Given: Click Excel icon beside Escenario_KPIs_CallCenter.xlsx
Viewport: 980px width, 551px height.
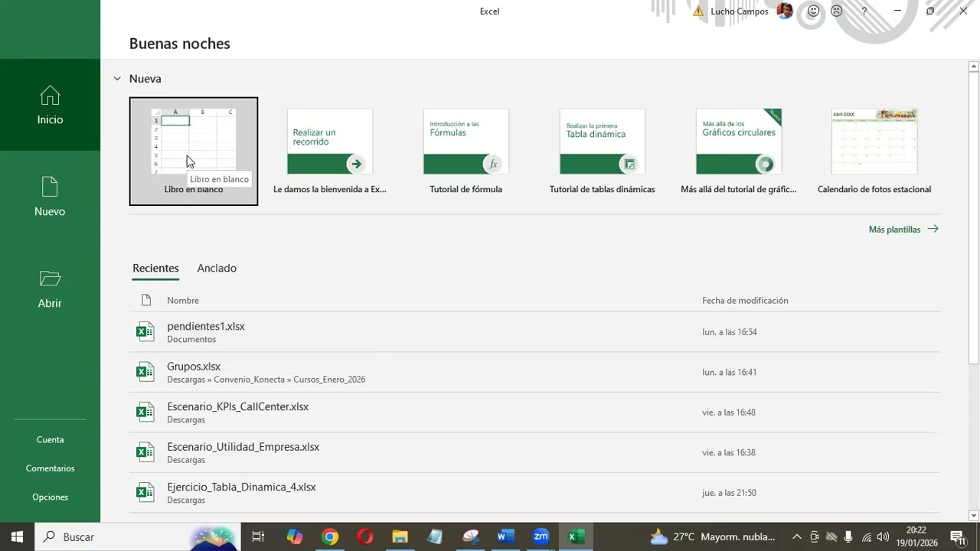Looking at the screenshot, I should pos(145,412).
